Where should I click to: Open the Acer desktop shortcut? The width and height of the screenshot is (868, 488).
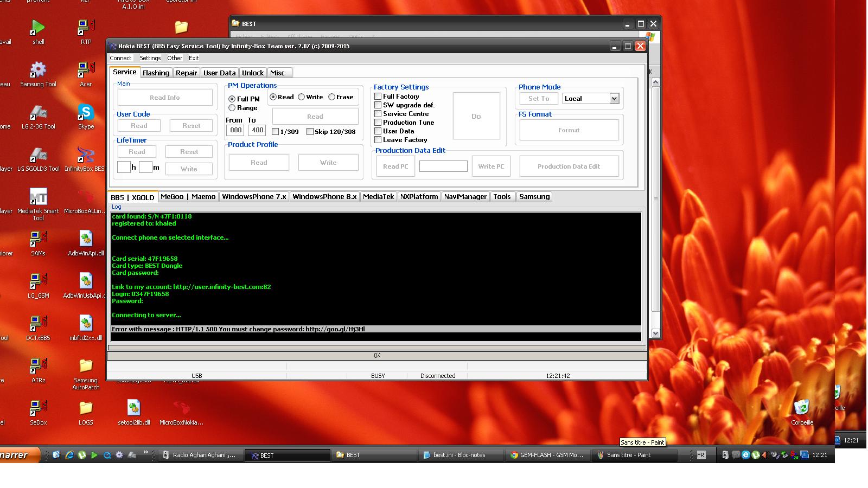[86, 74]
